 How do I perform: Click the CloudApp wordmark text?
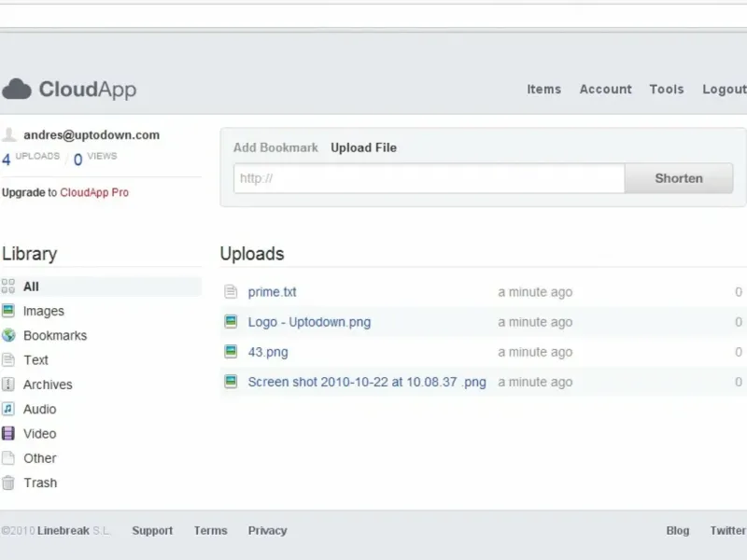click(x=88, y=89)
